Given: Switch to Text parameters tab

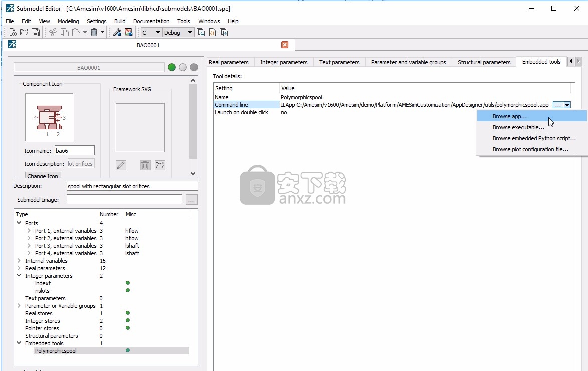Looking at the screenshot, I should 339,62.
